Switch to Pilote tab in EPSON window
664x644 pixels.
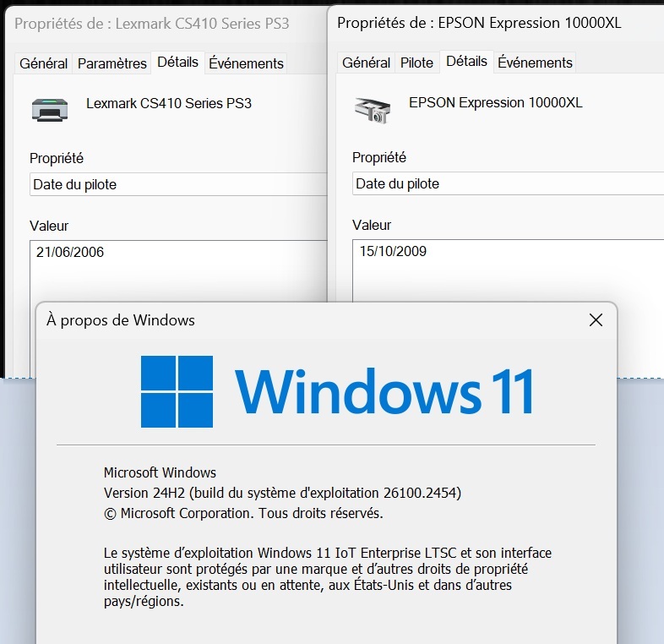(x=416, y=63)
